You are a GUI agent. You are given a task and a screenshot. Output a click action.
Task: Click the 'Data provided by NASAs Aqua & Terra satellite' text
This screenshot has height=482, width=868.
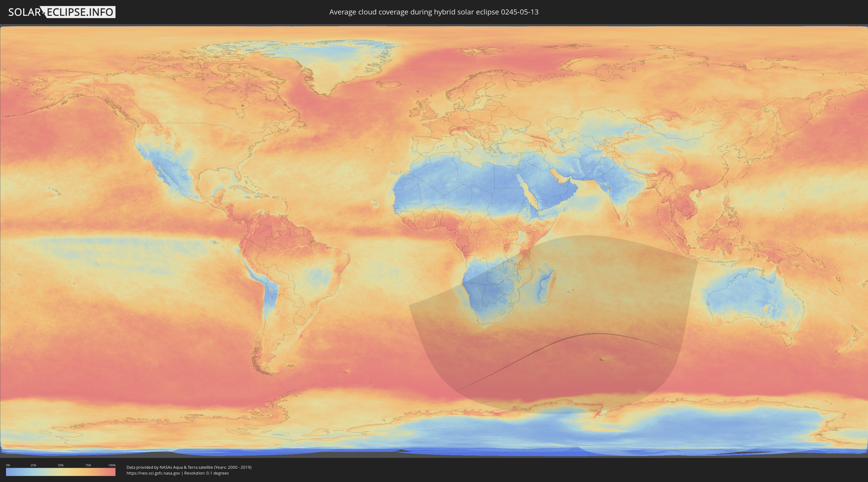pyautogui.click(x=170, y=467)
